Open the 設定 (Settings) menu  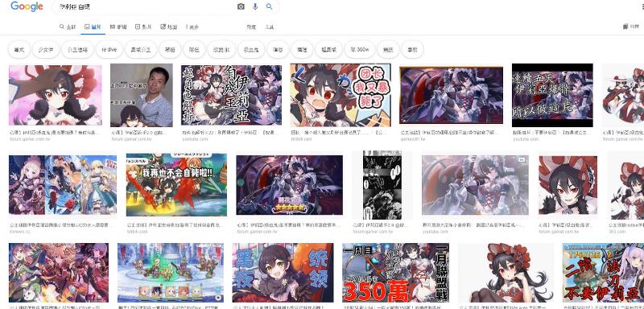tap(251, 27)
